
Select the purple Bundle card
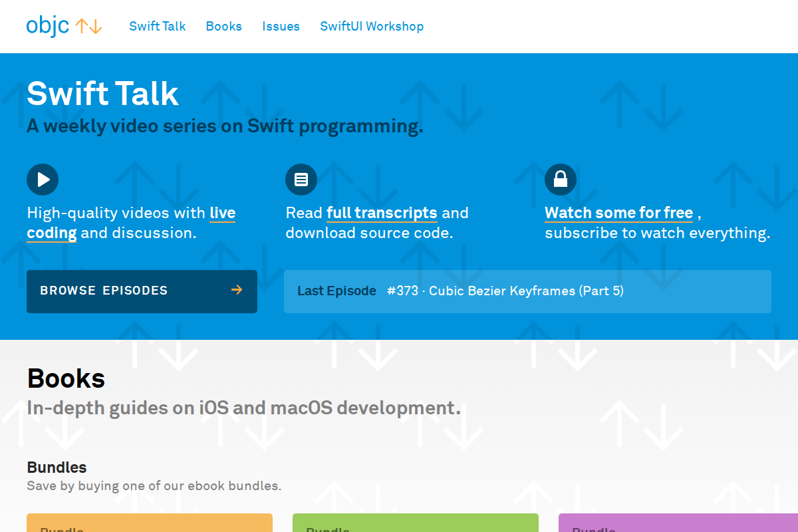678,523
